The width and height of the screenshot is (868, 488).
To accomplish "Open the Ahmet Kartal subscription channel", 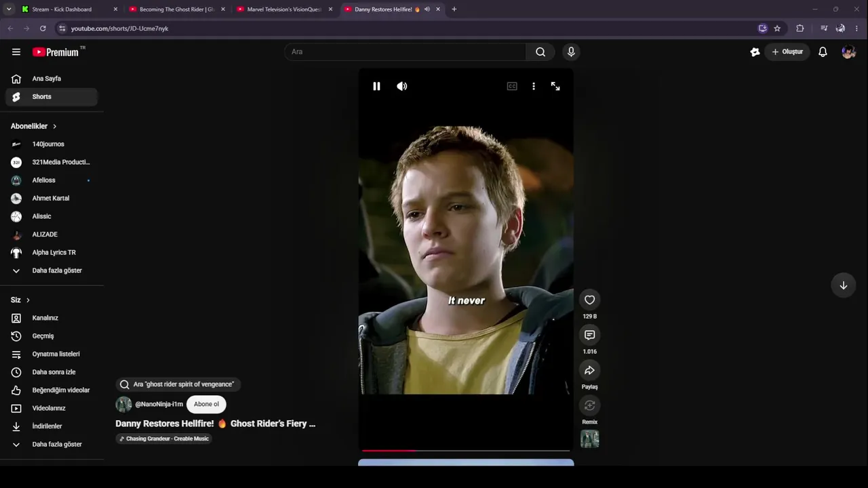I will (x=52, y=199).
